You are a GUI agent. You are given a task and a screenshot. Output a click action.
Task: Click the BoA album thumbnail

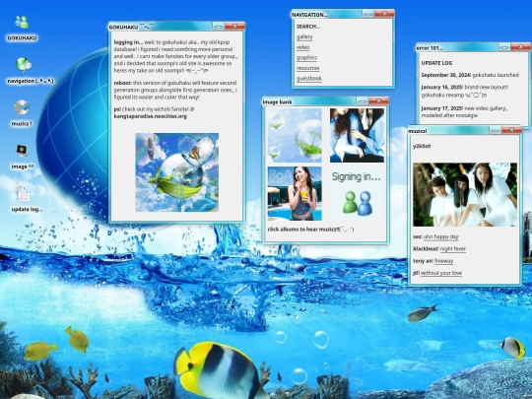click(295, 193)
